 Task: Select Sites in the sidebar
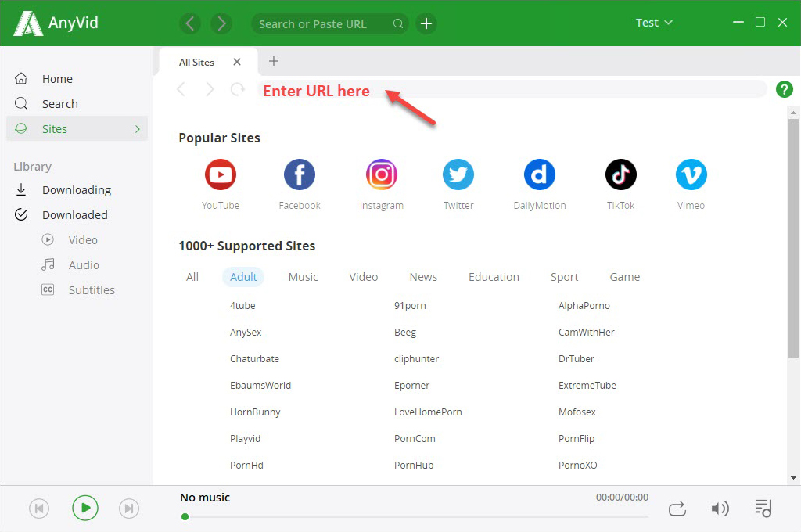click(77, 129)
